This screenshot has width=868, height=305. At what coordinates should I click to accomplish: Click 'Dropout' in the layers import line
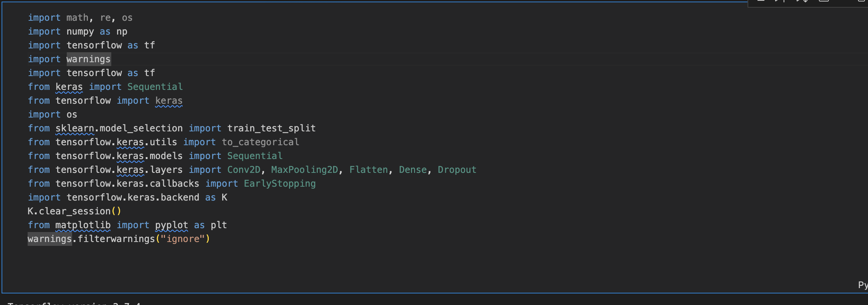pyautogui.click(x=457, y=170)
